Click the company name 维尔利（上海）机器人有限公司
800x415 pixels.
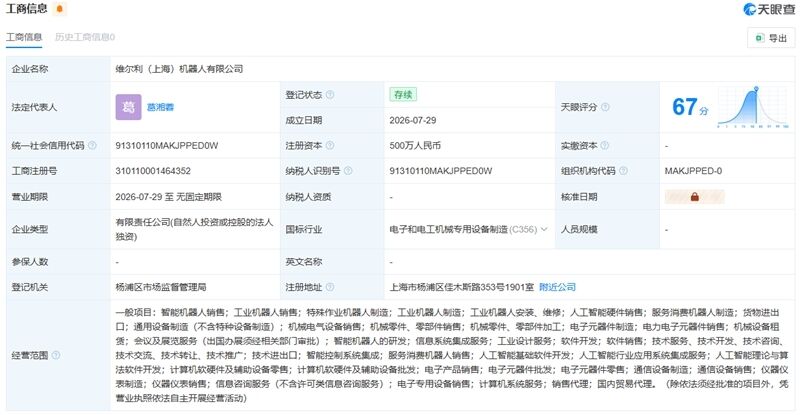tap(179, 69)
